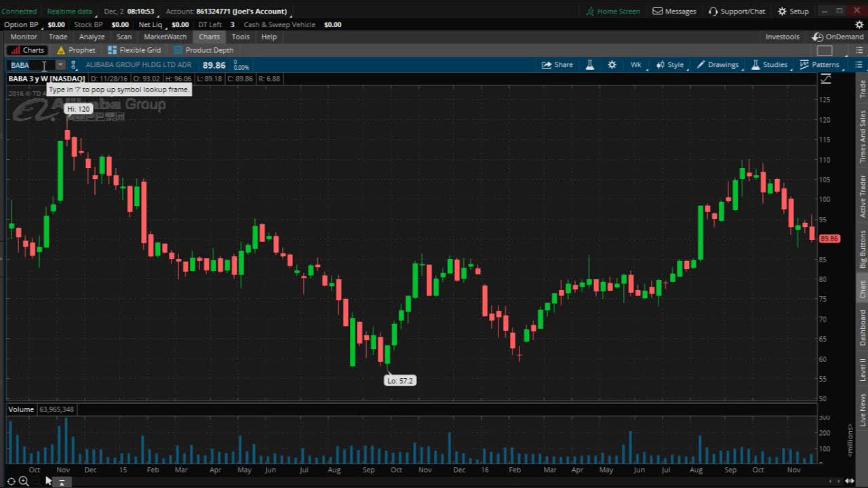Click the Hi: 120 price bubble

click(x=79, y=109)
